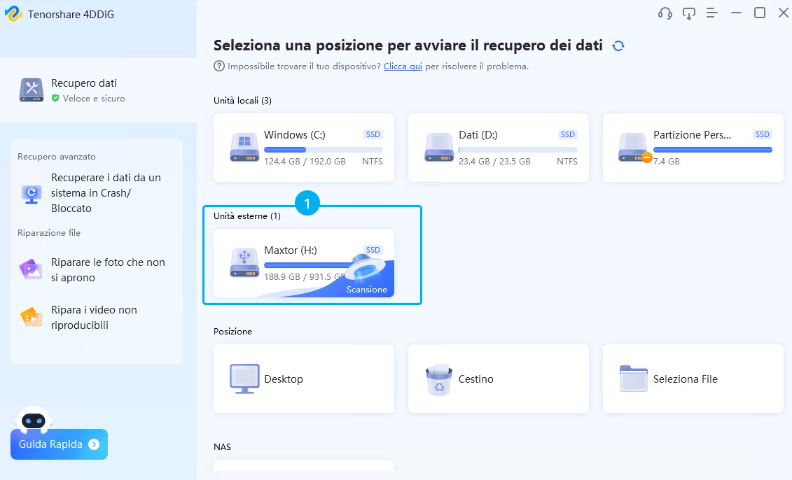Click the '7.4 GB' size text
This screenshot has height=480, width=792.
click(x=666, y=162)
